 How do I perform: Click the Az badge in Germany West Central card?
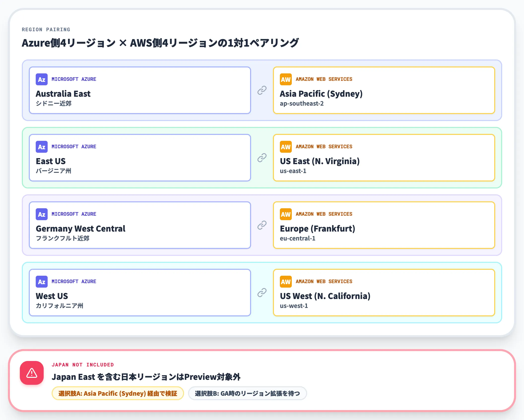click(x=42, y=214)
